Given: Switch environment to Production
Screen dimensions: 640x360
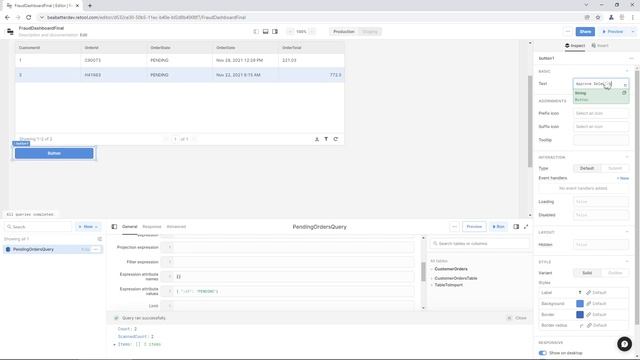Looking at the screenshot, I should tap(344, 31).
